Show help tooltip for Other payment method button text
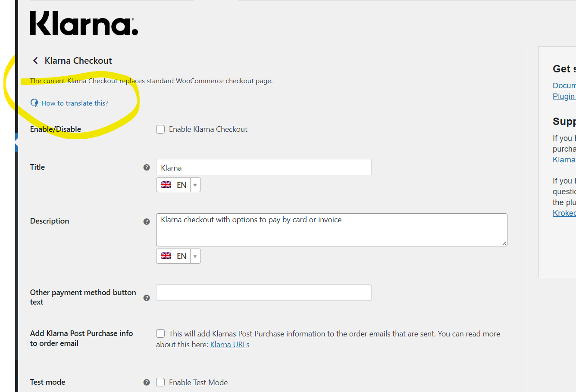 tap(147, 298)
